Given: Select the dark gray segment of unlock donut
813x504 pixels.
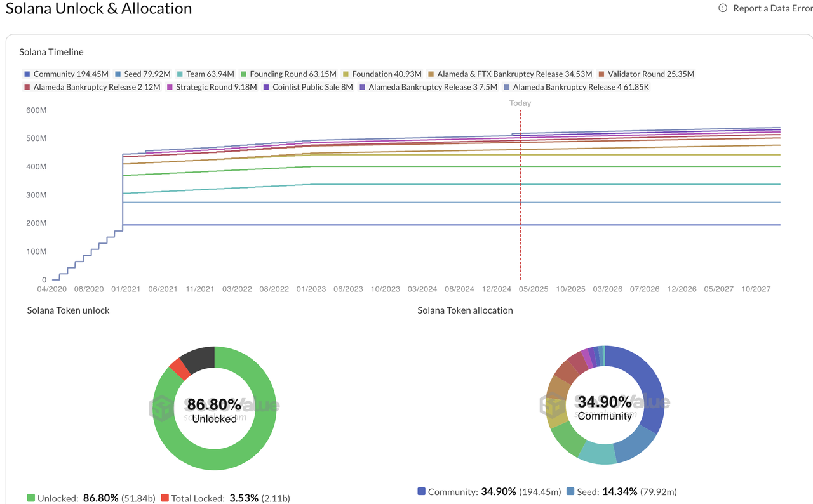Looking at the screenshot, I should coord(198,359).
